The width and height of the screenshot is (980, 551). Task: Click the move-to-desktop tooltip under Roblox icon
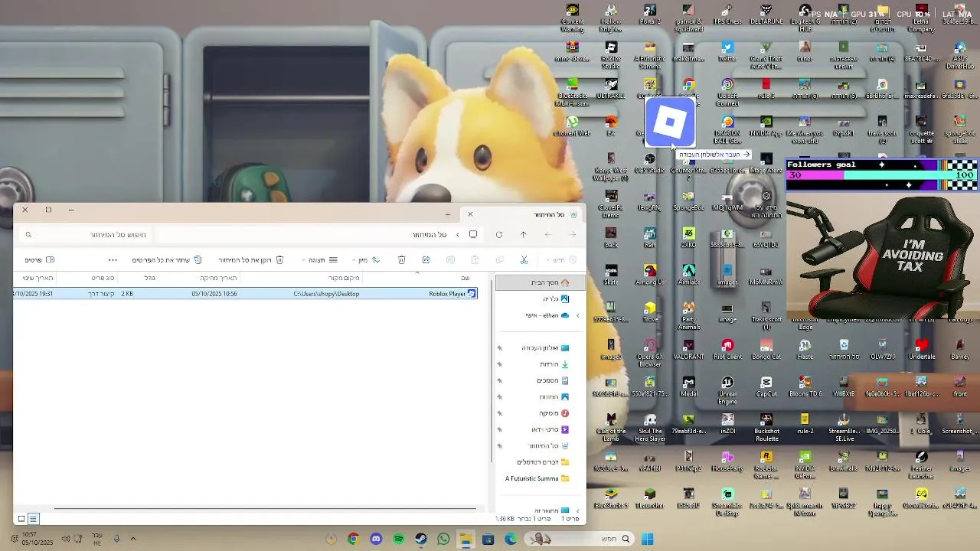click(714, 155)
